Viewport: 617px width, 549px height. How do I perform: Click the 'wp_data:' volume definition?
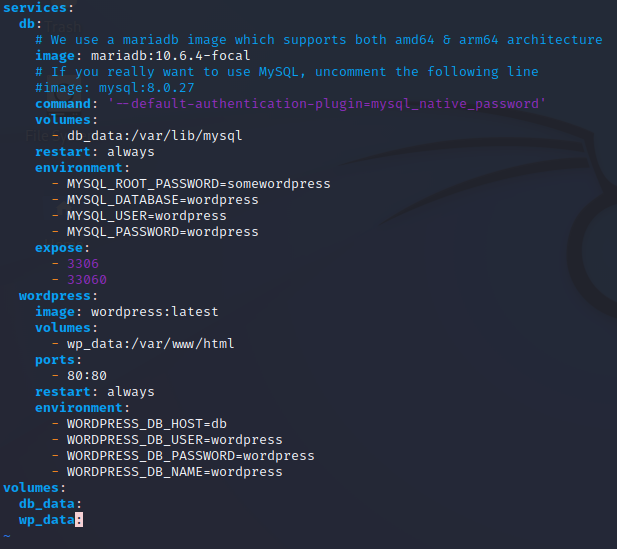50,520
